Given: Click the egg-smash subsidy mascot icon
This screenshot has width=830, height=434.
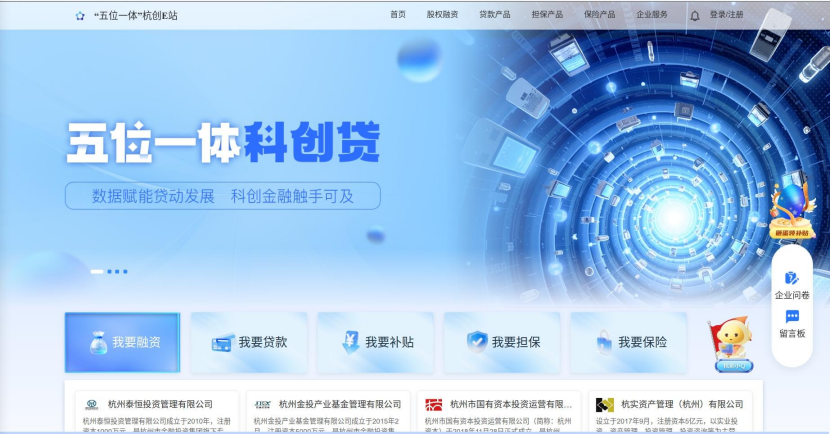Looking at the screenshot, I should pos(792,210).
